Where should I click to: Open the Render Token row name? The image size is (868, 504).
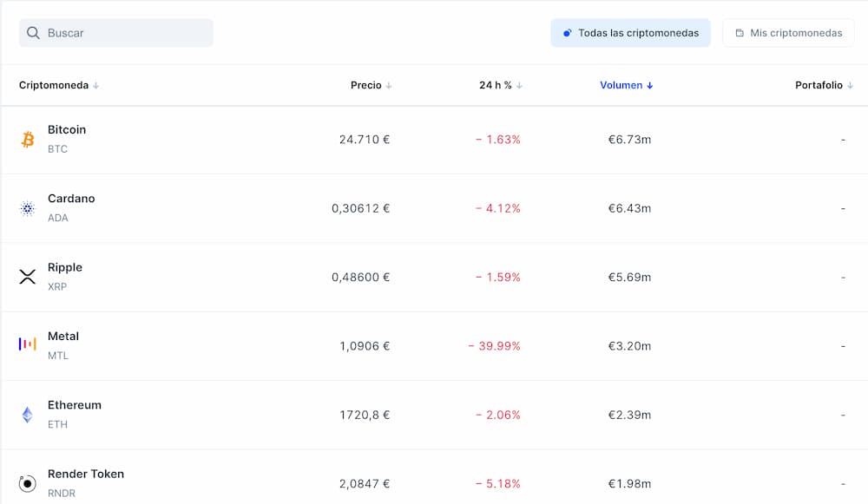pyautogui.click(x=86, y=474)
